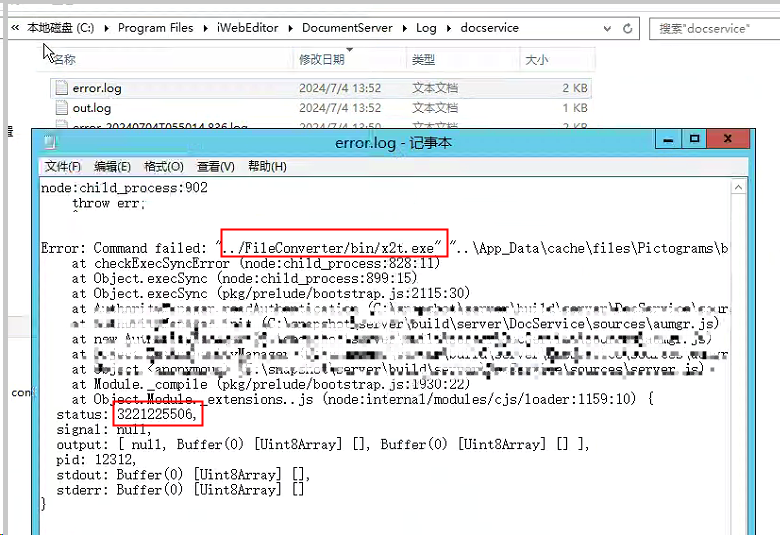Open the 帮助(H) menu in Notepad
The image size is (780, 535).
click(267, 166)
